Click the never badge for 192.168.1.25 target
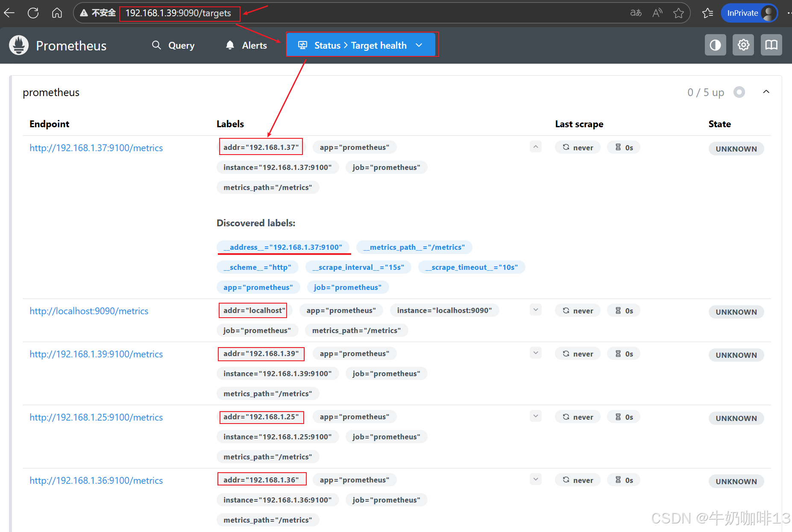This screenshot has height=532, width=792. click(578, 417)
